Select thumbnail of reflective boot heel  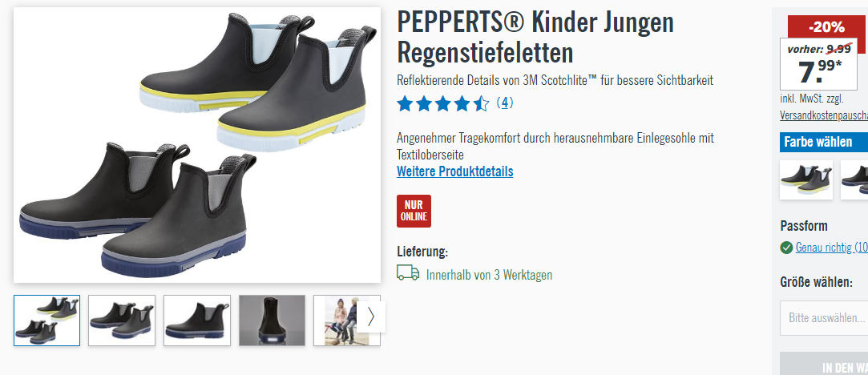[272, 321]
